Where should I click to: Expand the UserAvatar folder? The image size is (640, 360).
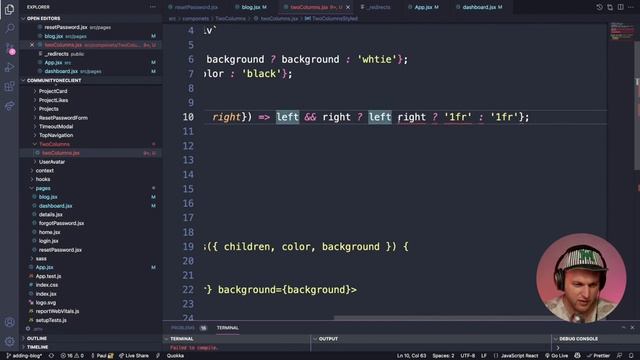pos(51,162)
